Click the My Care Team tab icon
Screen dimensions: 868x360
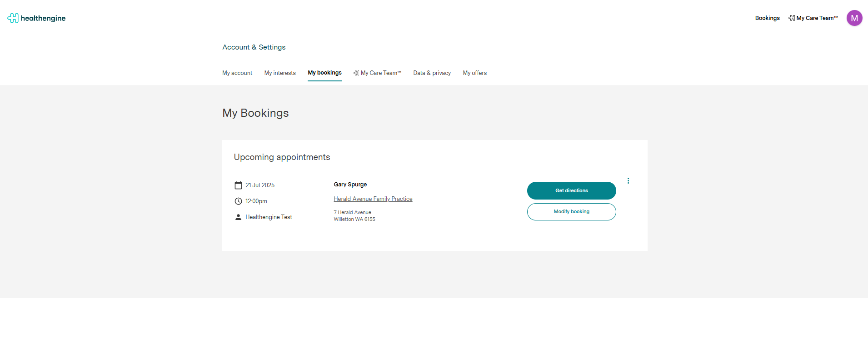pyautogui.click(x=356, y=73)
